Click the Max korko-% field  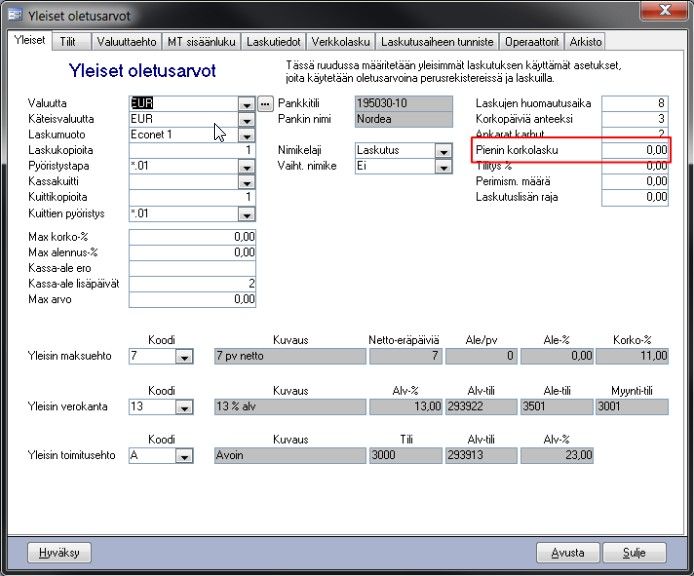coord(192,237)
